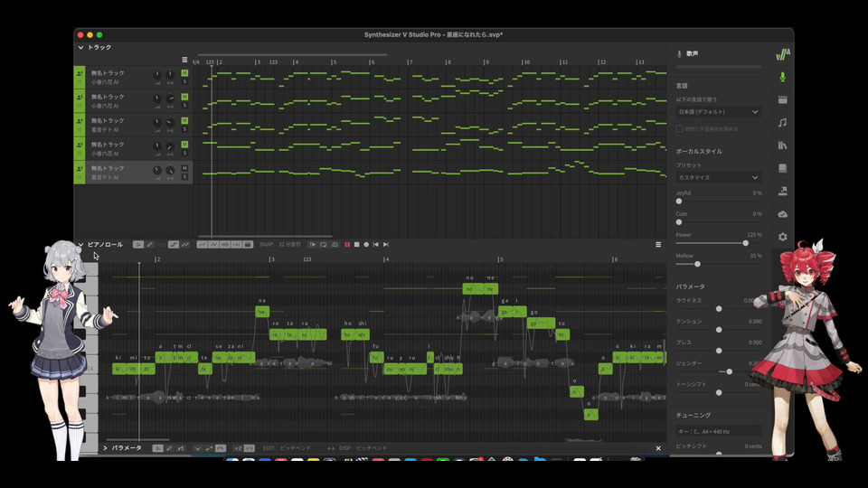Select the pencil tool in piano roll toolbar

coord(149,245)
